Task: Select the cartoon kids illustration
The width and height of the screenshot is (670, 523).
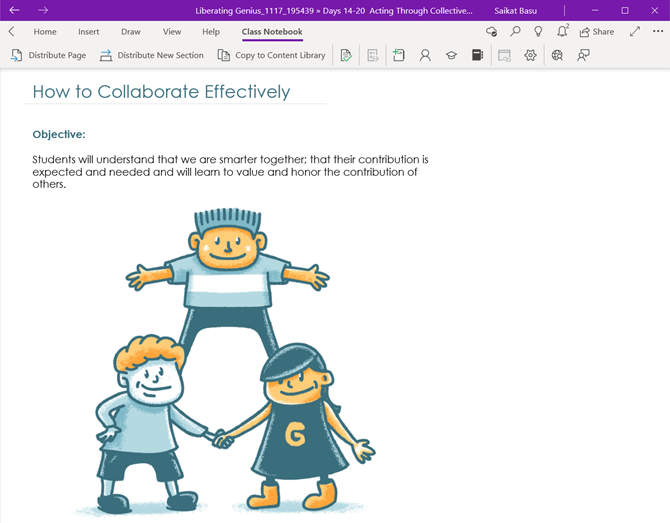Action: click(224, 362)
